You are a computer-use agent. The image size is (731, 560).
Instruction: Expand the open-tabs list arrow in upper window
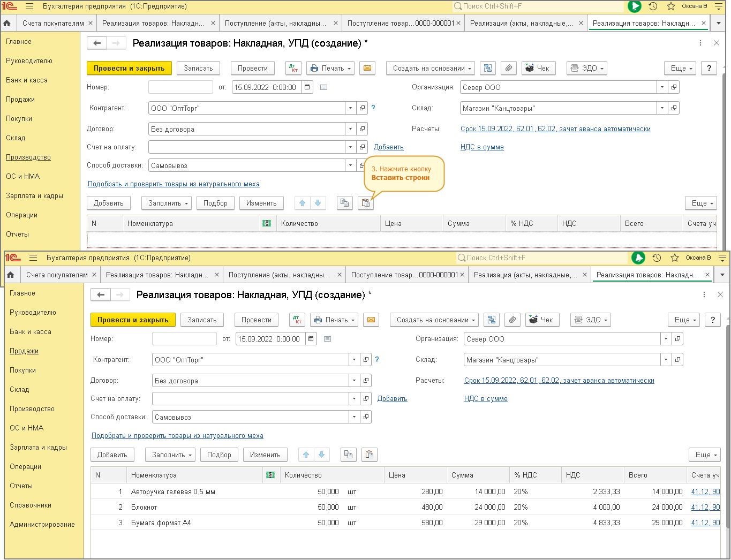[x=719, y=23]
